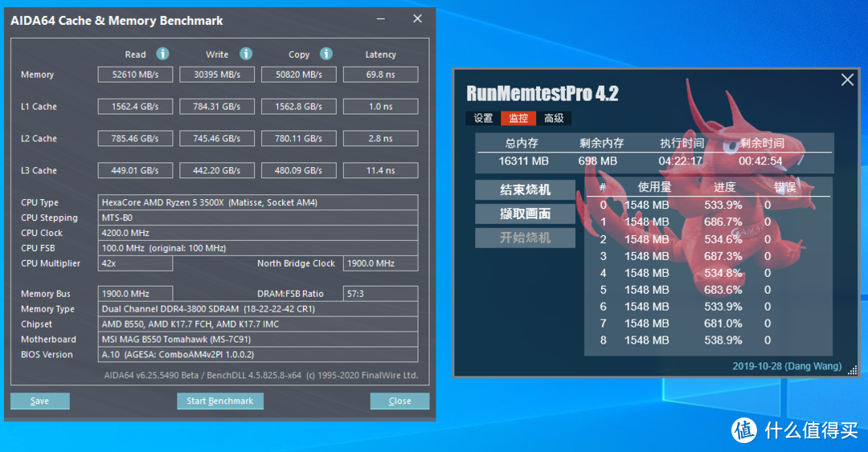
Task: Click the Close button at the bottom of AIDA64
Action: pyautogui.click(x=399, y=401)
